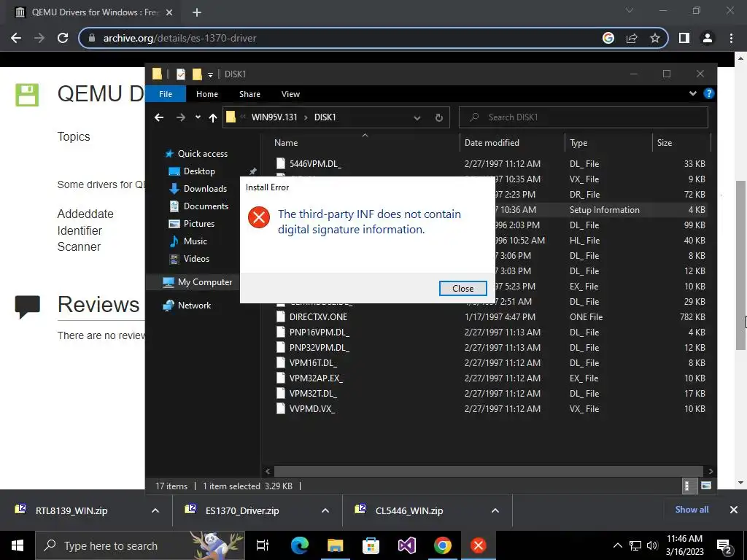The width and height of the screenshot is (747, 560).
Task: Go up one folder level in Explorer
Action: (x=213, y=117)
